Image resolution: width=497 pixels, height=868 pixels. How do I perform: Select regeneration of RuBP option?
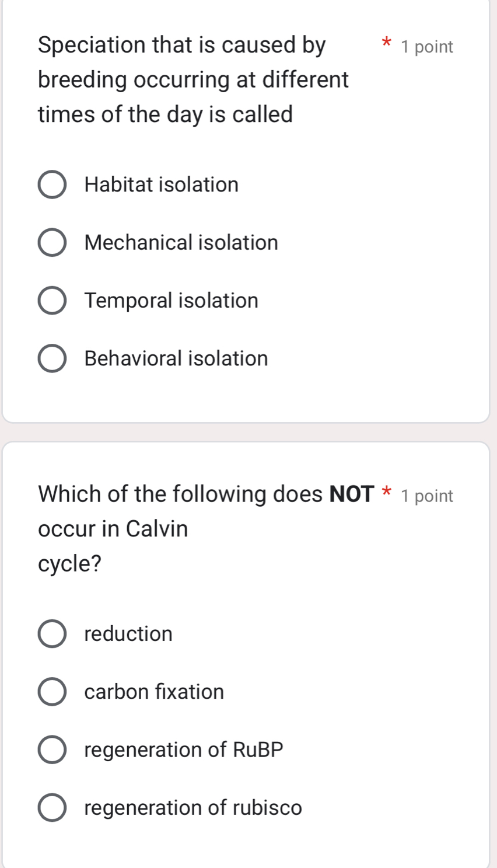pos(52,750)
